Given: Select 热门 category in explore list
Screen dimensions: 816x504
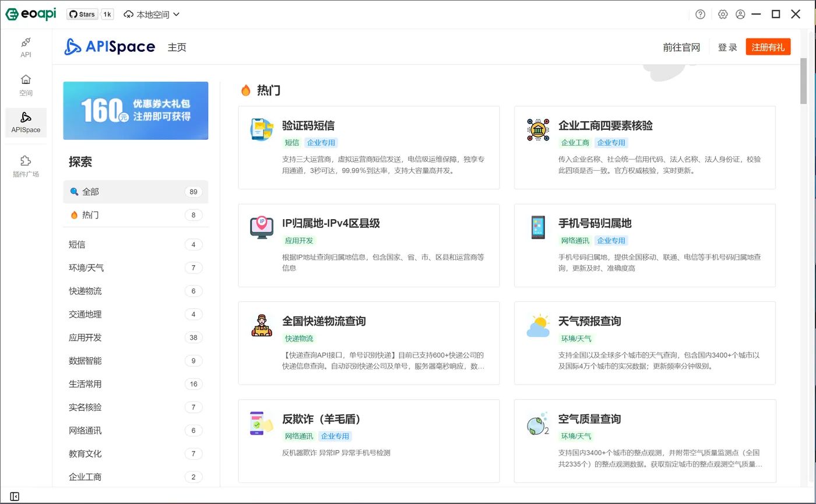Looking at the screenshot, I should click(x=136, y=215).
